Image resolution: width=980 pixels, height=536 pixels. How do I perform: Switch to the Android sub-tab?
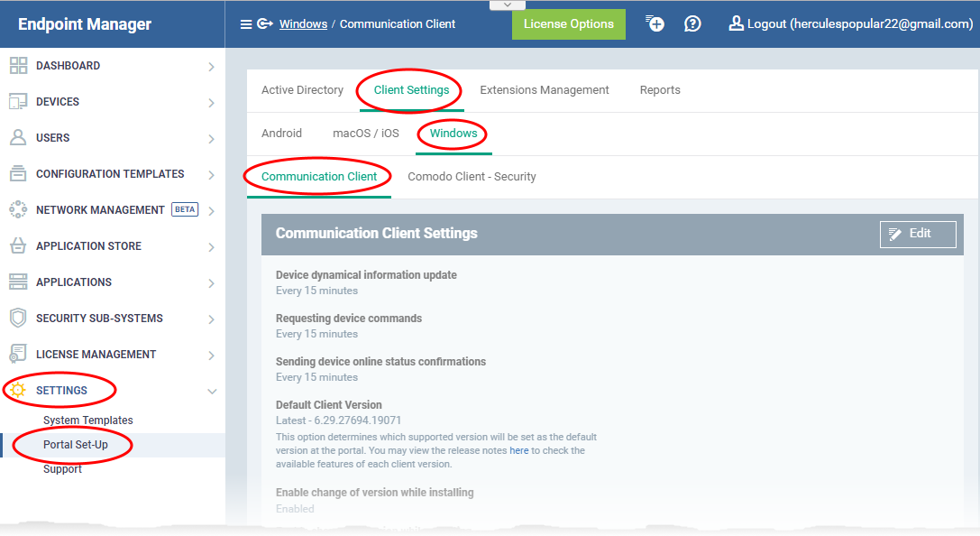pyautogui.click(x=281, y=134)
